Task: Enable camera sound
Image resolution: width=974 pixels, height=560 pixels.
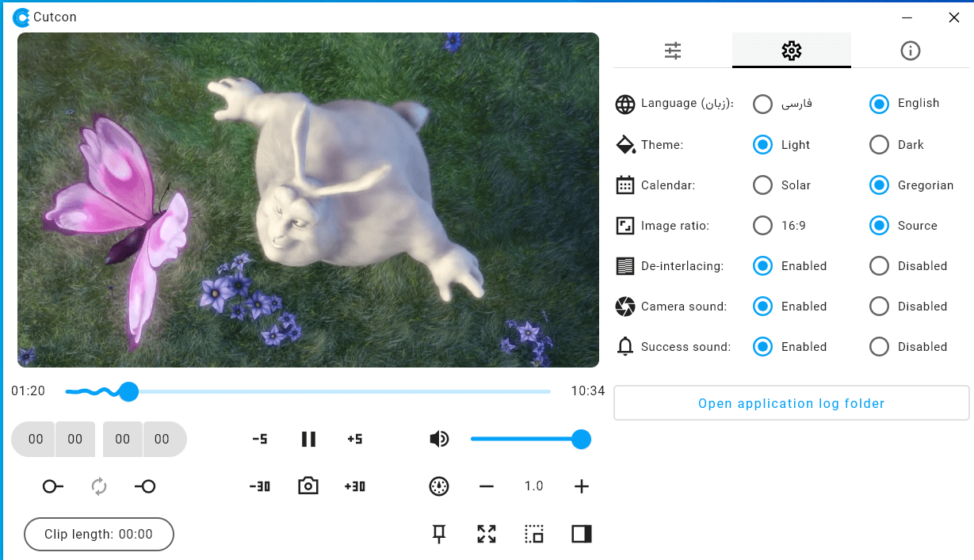Action: click(x=762, y=307)
